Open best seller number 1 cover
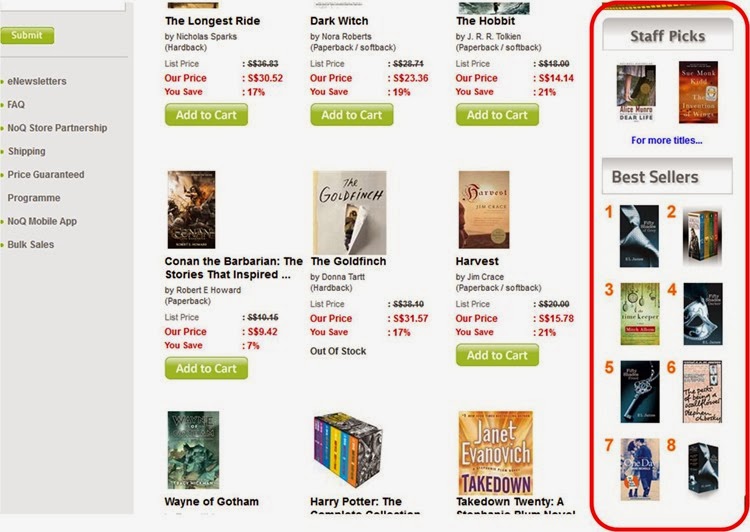The height and width of the screenshot is (532, 750). click(x=639, y=236)
